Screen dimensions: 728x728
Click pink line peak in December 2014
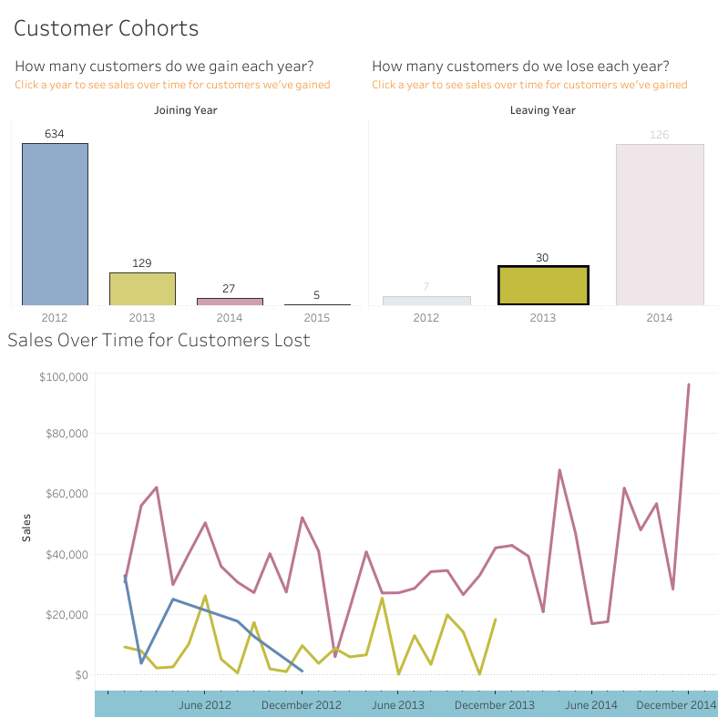pos(688,385)
